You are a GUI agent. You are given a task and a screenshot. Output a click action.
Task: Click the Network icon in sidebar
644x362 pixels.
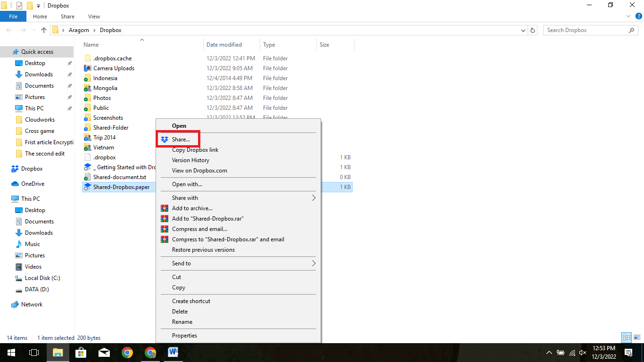click(15, 304)
